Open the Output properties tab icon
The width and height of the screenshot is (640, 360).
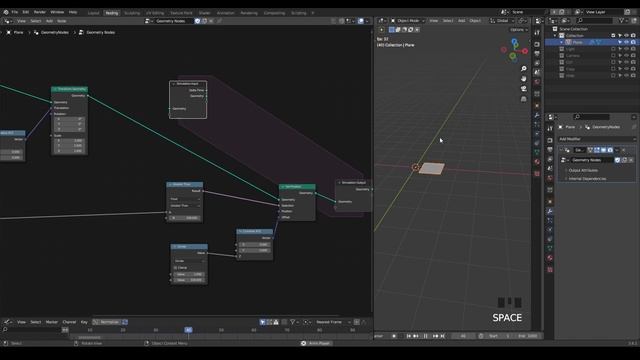[550, 149]
